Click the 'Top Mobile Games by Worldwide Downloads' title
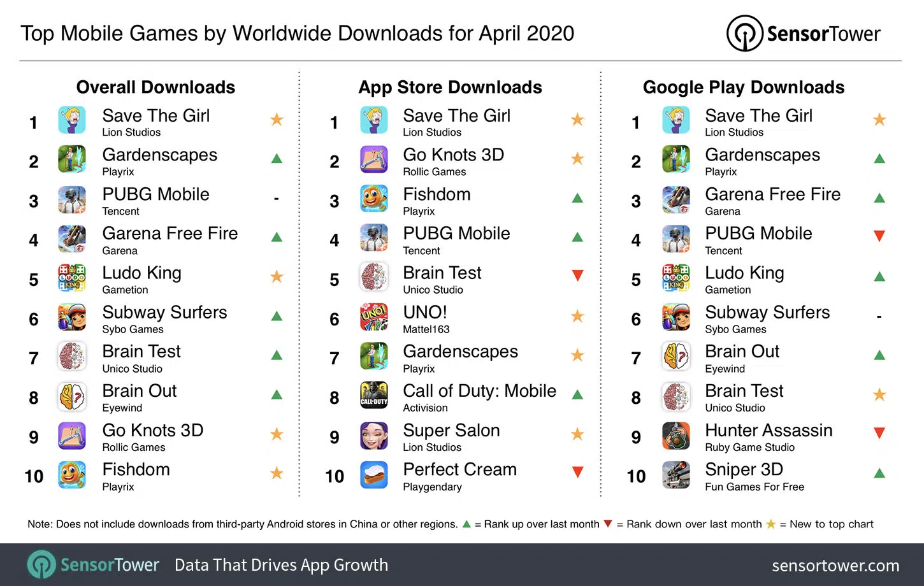924x586 pixels. click(232, 33)
